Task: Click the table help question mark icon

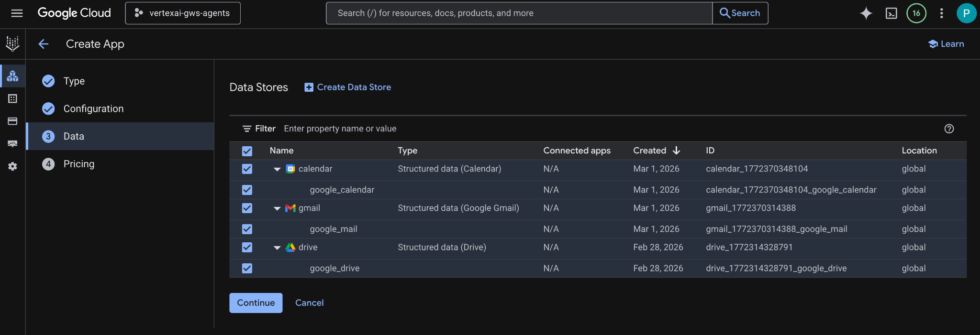Action: click(x=949, y=129)
